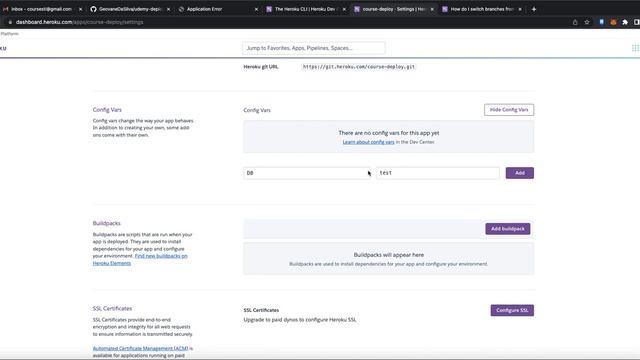Bookmark this page with the star icon
The height and width of the screenshot is (360, 640).
(x=587, y=22)
